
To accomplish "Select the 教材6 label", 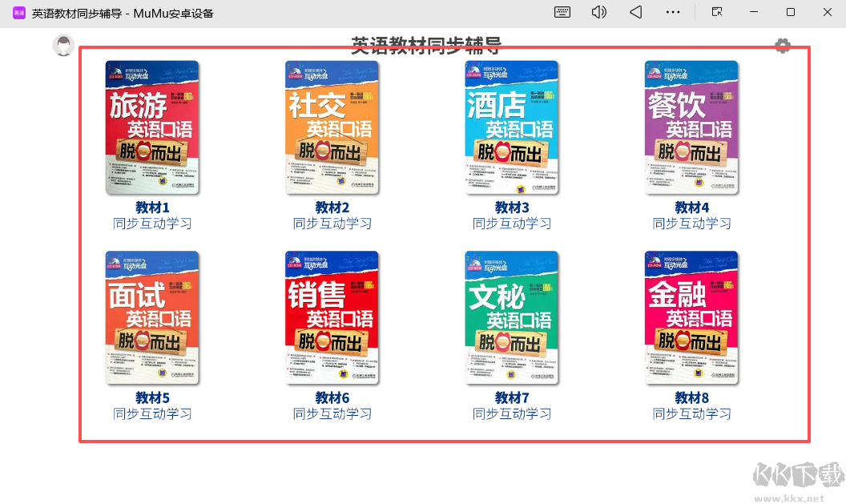I will 332,397.
